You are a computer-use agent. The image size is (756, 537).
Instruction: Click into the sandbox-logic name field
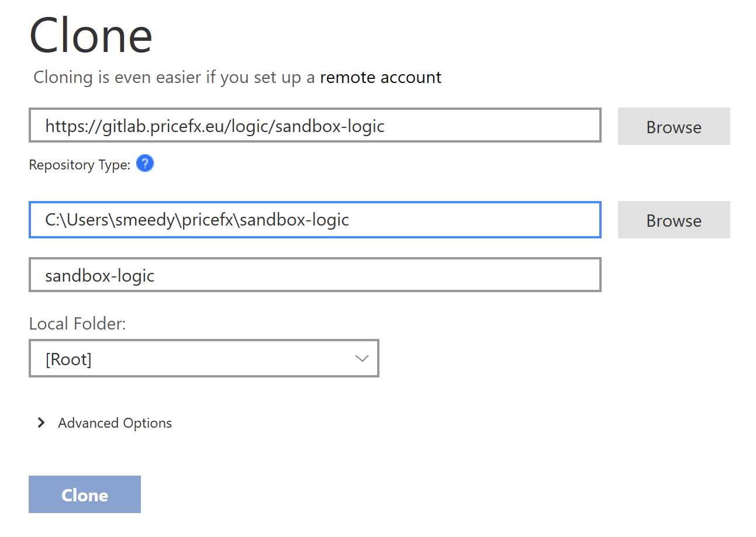coord(315,275)
